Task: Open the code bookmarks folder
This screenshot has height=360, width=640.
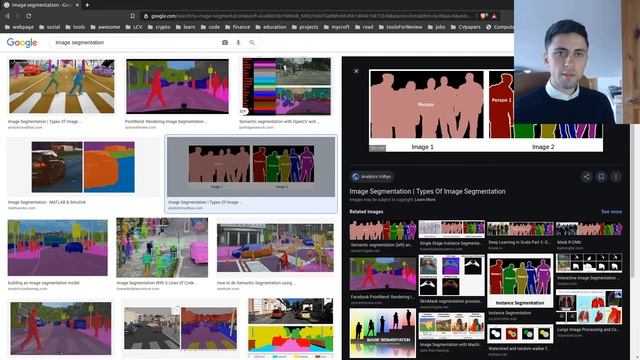Action: coord(210,27)
